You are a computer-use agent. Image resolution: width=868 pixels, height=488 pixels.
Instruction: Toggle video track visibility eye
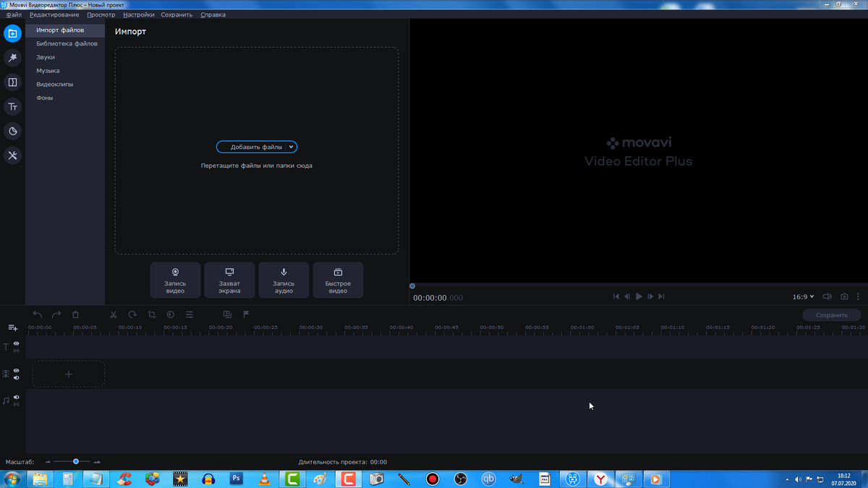coord(16,370)
